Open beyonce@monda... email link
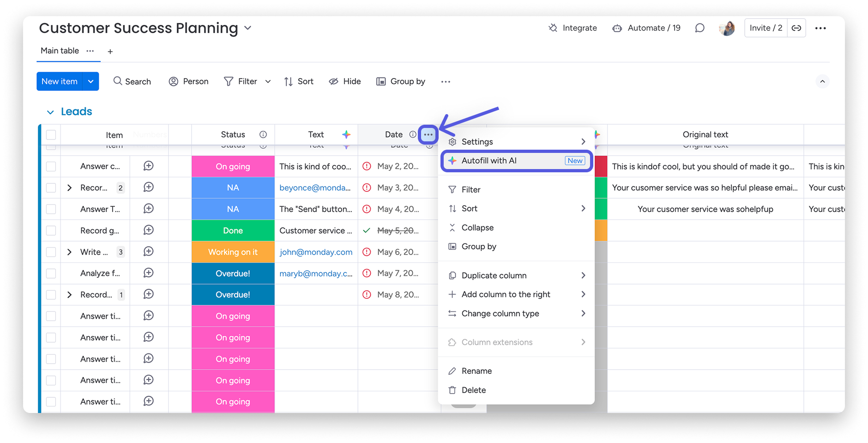Screen dimensions: 868x443 coord(315,188)
